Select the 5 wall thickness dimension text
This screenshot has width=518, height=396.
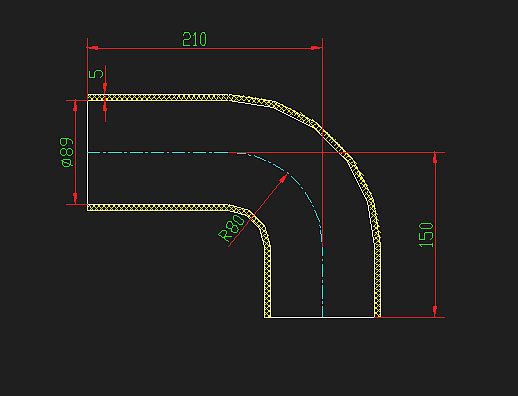(x=96, y=74)
